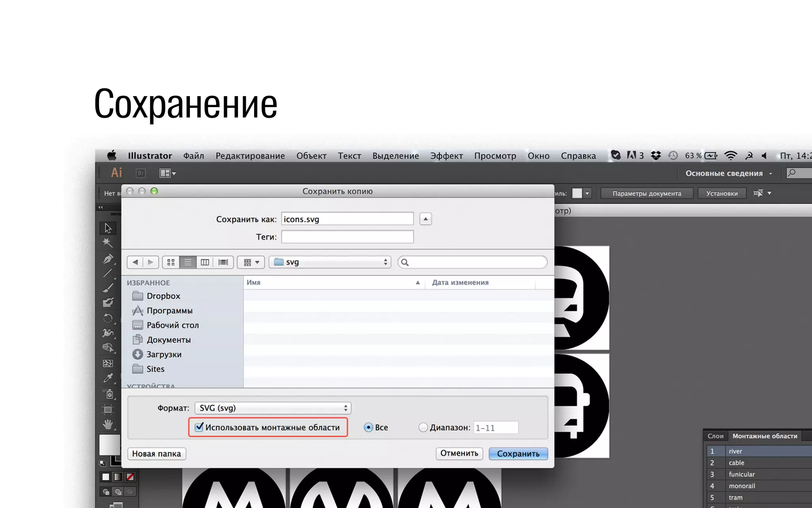Open Time Machine menu bar icon
Image resolution: width=812 pixels, height=508 pixels.
[x=673, y=156]
